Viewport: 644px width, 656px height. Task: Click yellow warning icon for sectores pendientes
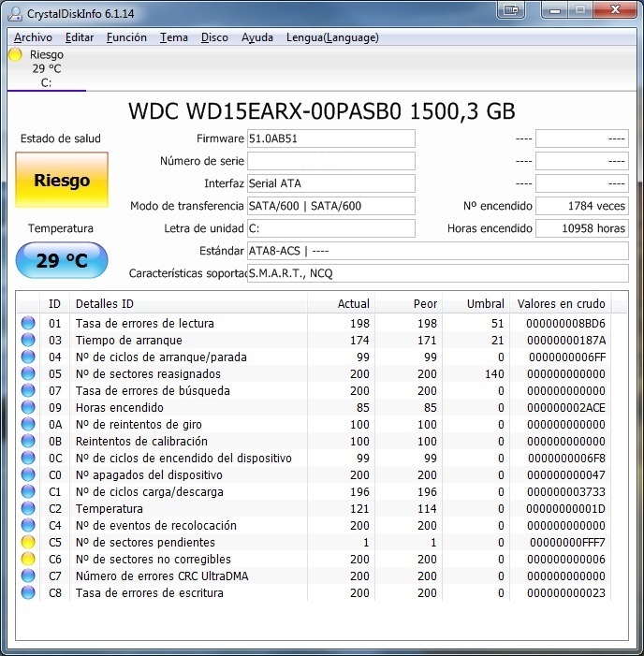click(28, 542)
